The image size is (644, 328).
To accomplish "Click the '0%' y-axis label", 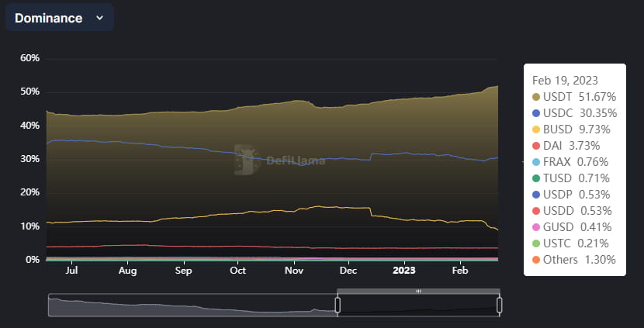I will point(33,260).
